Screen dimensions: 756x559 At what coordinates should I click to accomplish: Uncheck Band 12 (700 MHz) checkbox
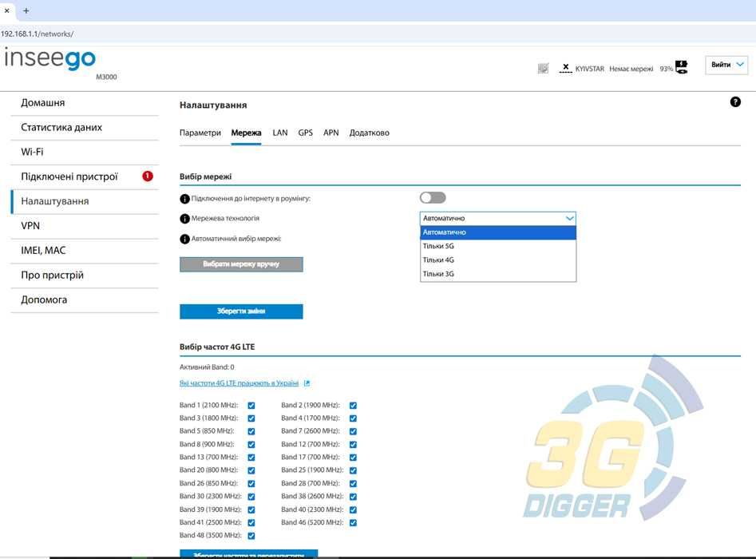coord(353,445)
